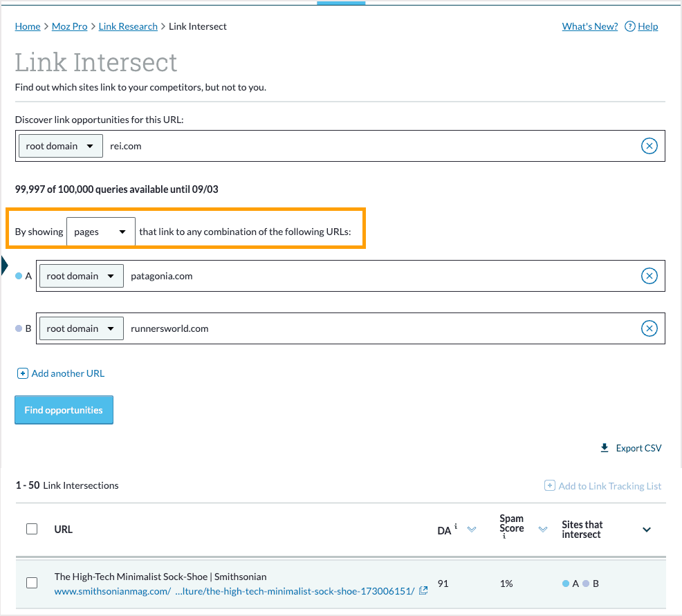Select all rows with header checkbox
This screenshot has height=616, width=682.
(x=32, y=529)
